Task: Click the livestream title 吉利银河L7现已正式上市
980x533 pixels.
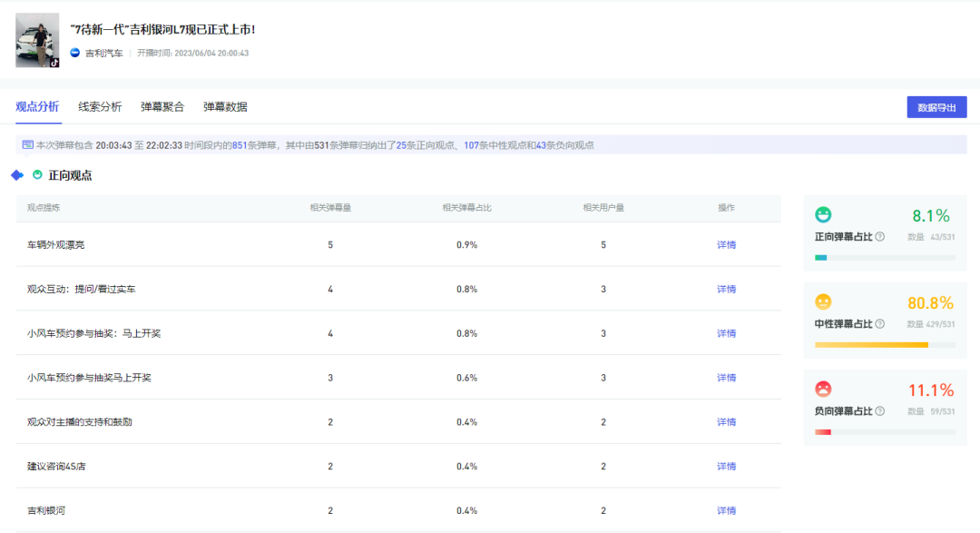Action: point(162,29)
